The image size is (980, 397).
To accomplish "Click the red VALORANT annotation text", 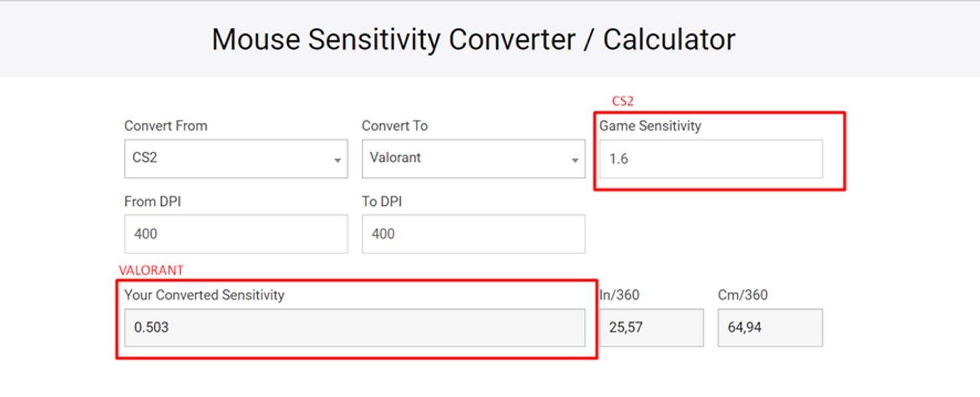I will [x=150, y=270].
